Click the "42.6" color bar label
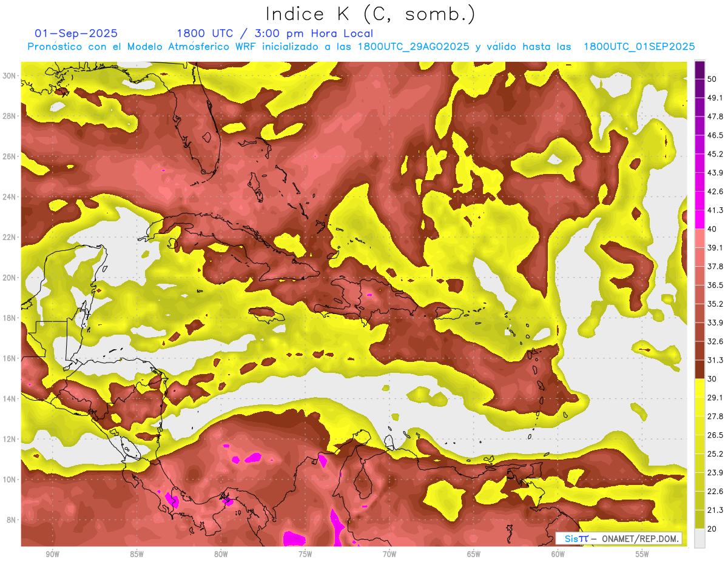728x562 pixels. pos(715,192)
